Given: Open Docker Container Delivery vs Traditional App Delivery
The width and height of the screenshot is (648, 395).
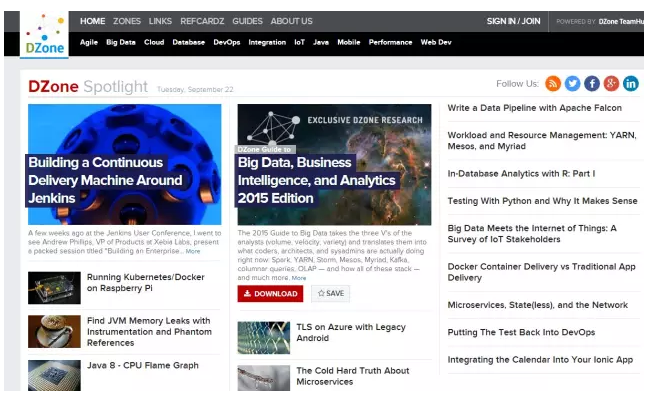Looking at the screenshot, I should coord(541,272).
